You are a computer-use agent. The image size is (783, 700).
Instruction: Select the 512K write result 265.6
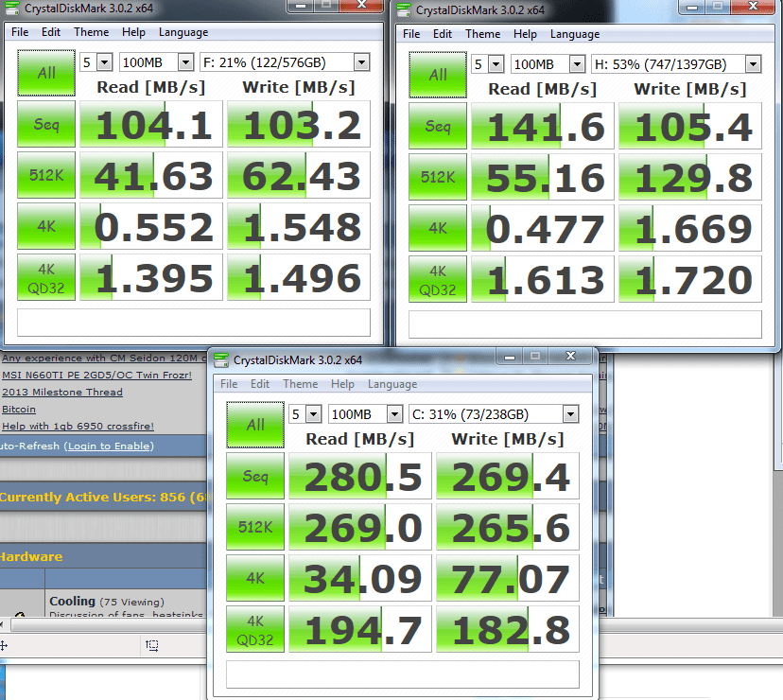tap(508, 527)
